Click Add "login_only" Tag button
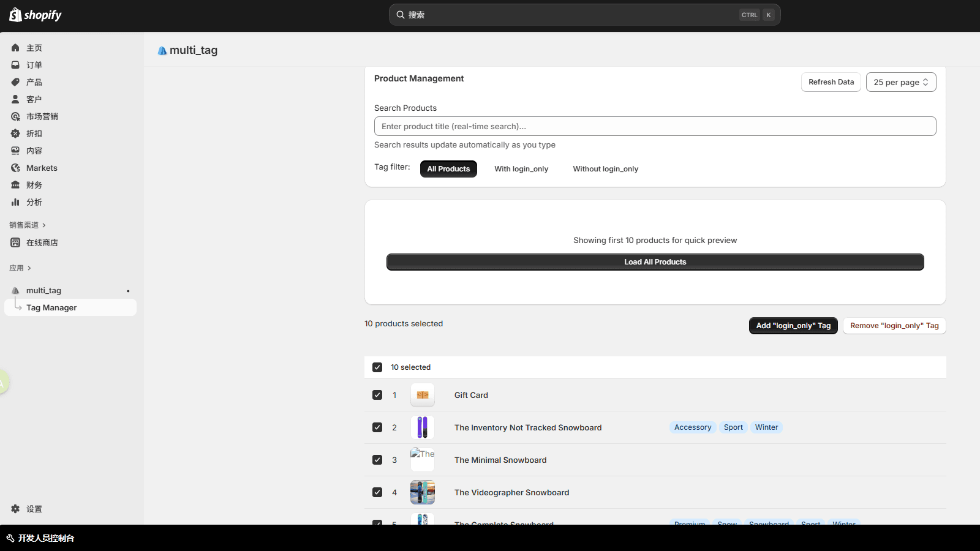The image size is (980, 551). [793, 326]
